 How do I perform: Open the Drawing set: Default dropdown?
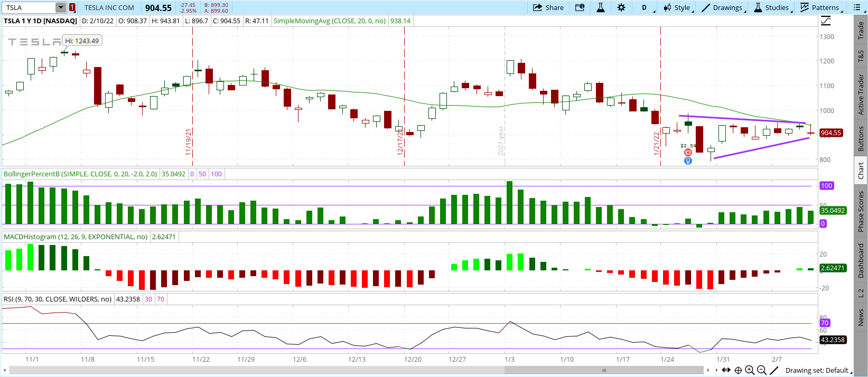coord(818,370)
